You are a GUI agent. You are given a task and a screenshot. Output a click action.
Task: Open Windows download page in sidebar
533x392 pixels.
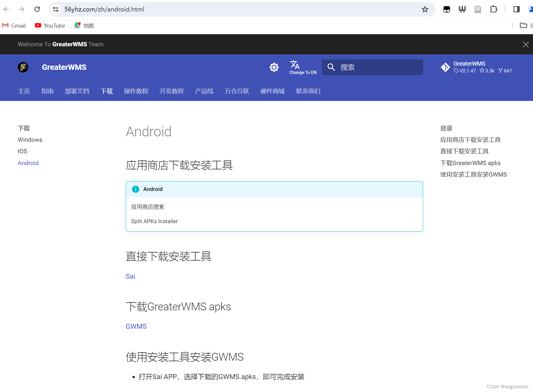[30, 140]
